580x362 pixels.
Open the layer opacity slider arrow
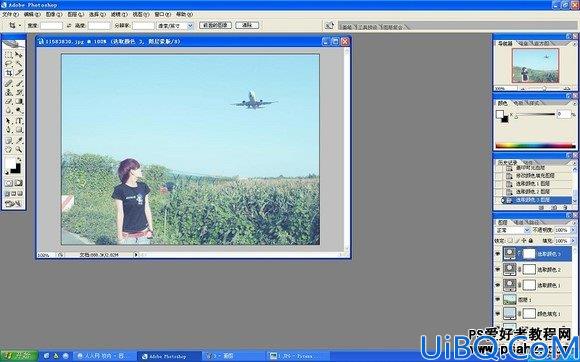[573, 230]
